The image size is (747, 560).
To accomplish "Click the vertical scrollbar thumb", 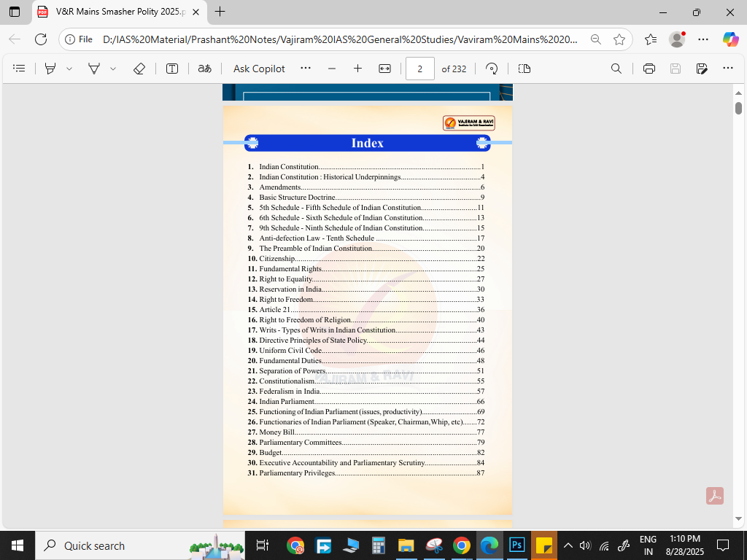I will (738, 108).
